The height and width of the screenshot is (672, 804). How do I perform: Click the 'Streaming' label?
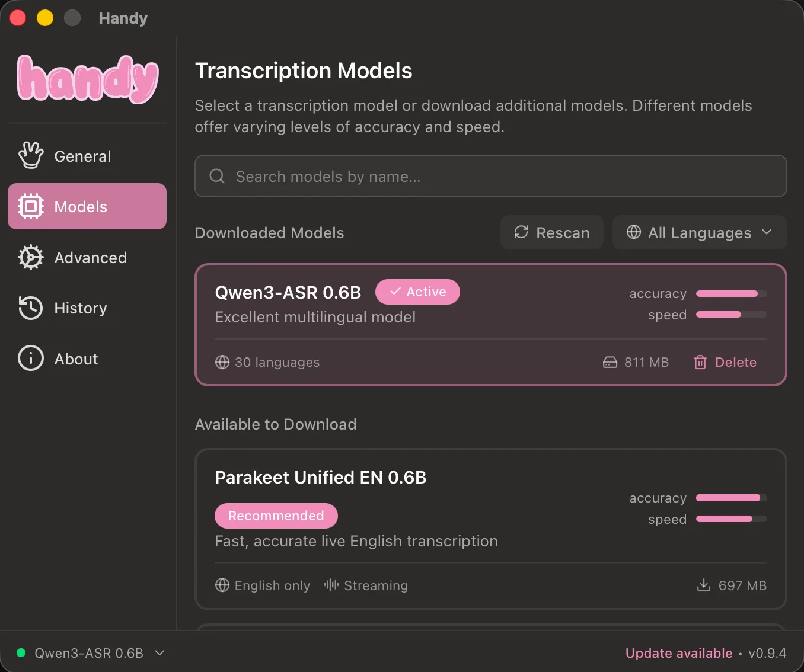(x=376, y=585)
